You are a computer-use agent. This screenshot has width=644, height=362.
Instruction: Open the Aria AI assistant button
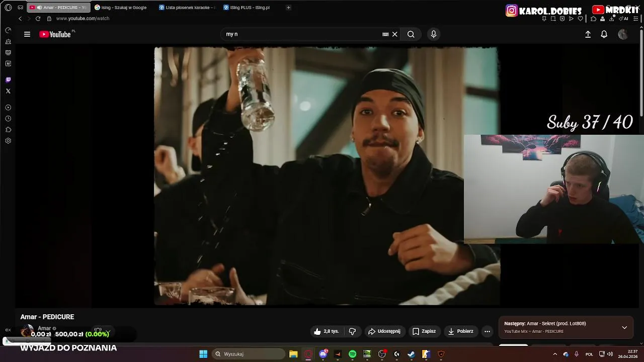point(623,19)
